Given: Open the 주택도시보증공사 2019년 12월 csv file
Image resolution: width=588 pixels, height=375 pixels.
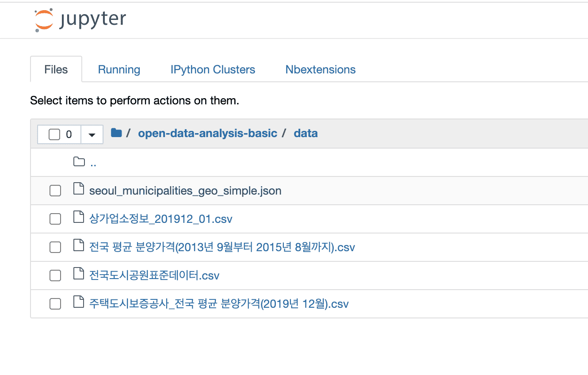Looking at the screenshot, I should click(x=218, y=304).
